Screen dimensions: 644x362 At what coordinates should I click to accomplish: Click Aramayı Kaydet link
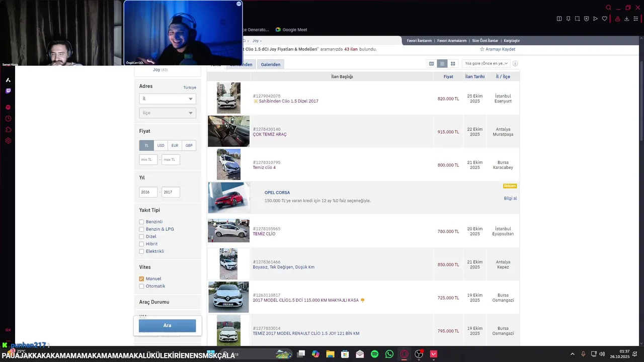498,49
